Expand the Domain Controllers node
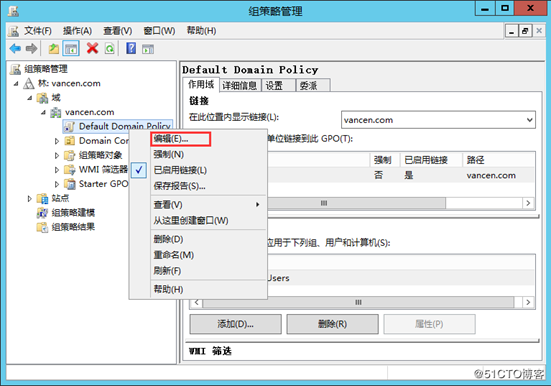The image size is (551, 386). (x=57, y=141)
